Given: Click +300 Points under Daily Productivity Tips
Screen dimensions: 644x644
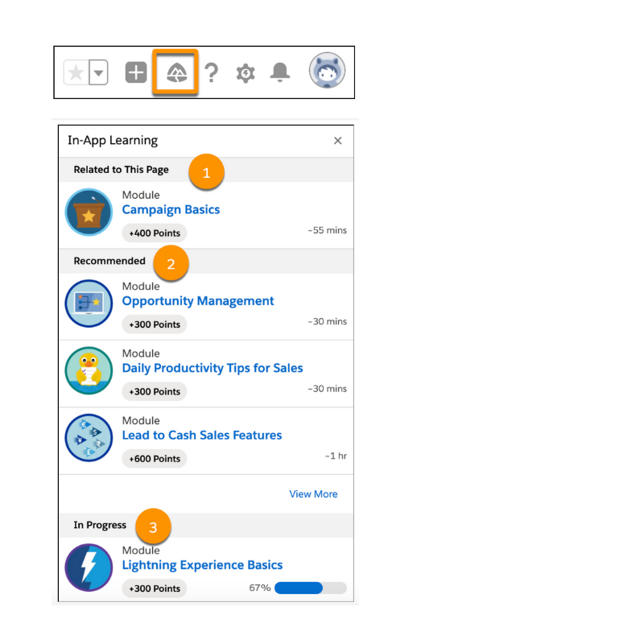Looking at the screenshot, I should 155,392.
